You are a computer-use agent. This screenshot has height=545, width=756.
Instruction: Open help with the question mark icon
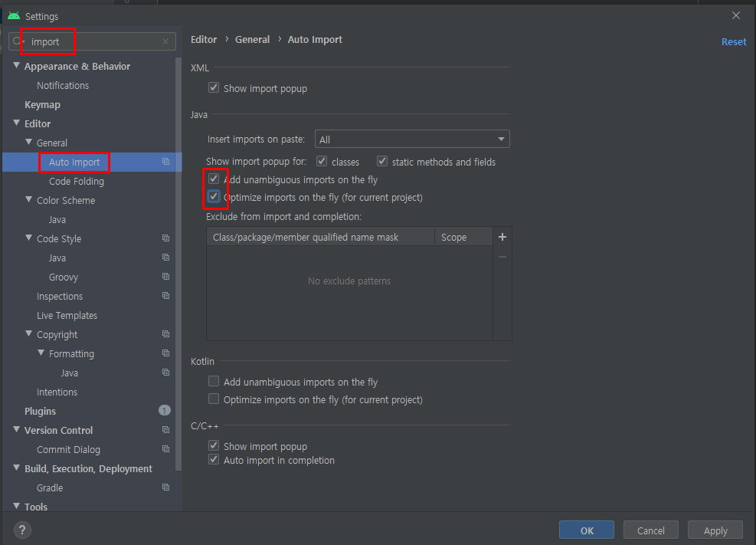click(x=21, y=530)
